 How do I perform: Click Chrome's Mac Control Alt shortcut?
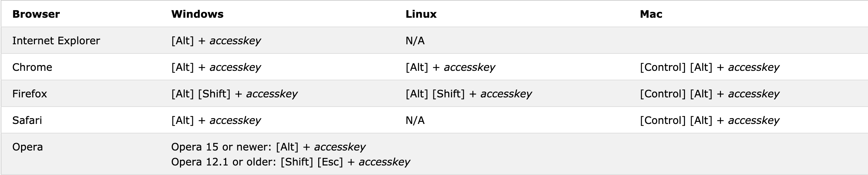pos(709,67)
